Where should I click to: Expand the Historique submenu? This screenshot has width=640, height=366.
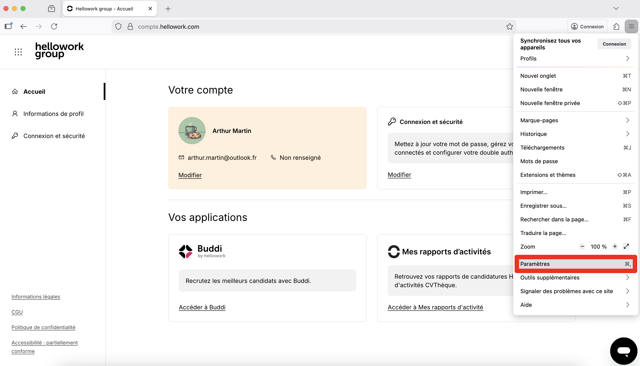tap(575, 134)
